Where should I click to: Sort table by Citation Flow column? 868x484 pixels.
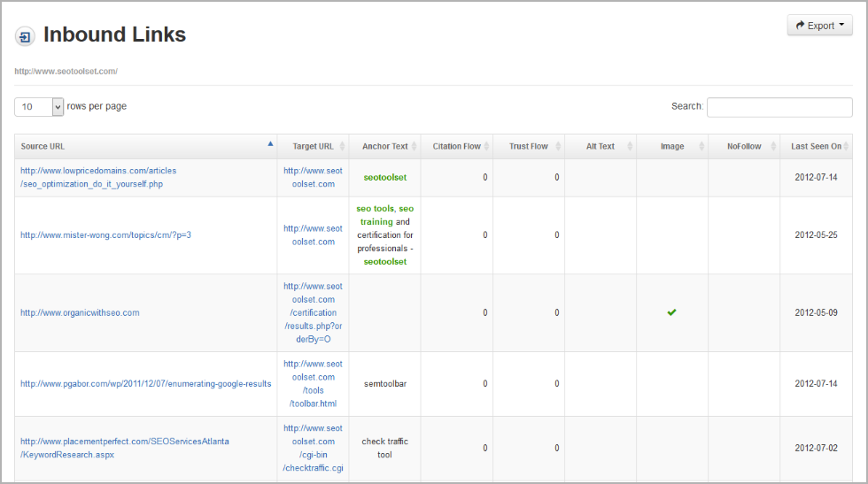457,147
